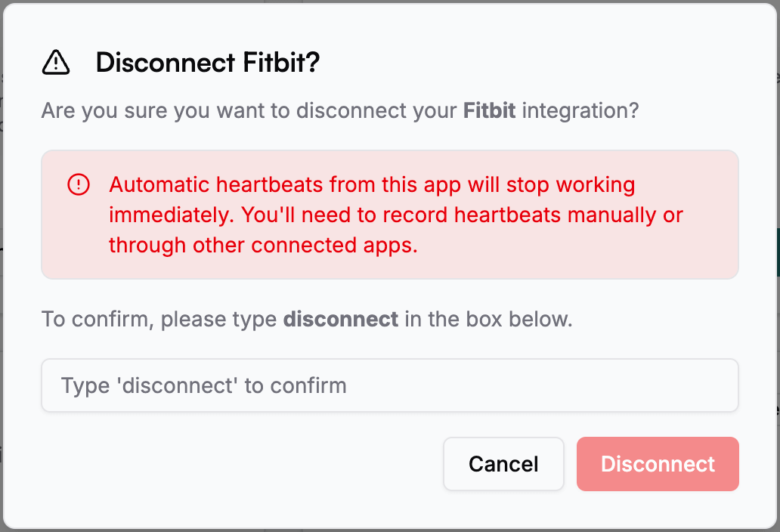This screenshot has height=532, width=780.
Task: Click the 'immediately. You'll need to record' line
Action: tap(280, 215)
